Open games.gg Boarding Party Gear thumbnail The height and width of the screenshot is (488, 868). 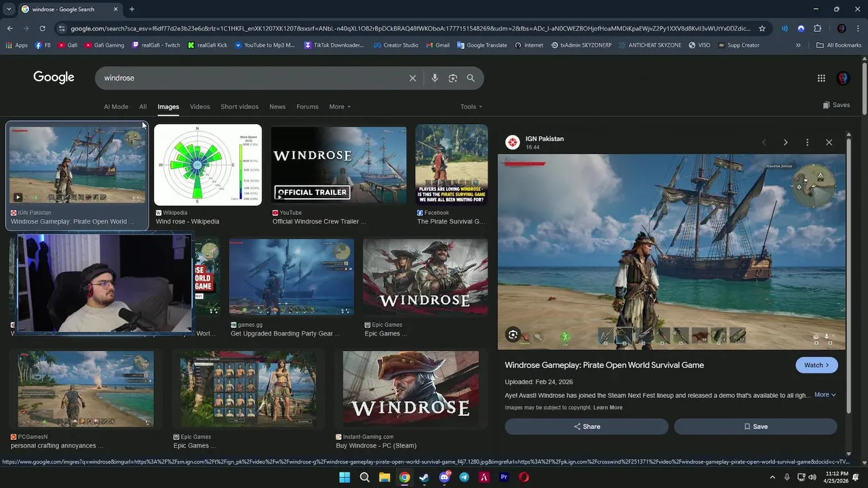pos(291,277)
